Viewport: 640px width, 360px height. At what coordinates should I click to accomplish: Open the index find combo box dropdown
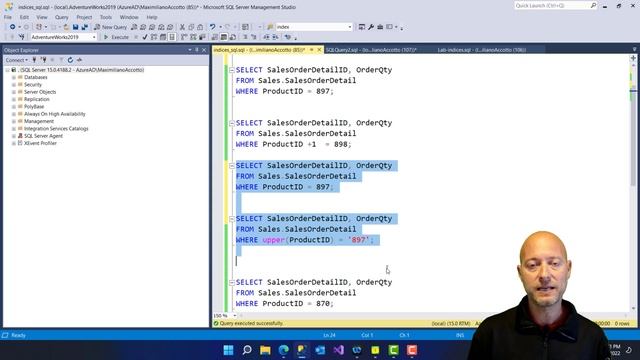(349, 27)
